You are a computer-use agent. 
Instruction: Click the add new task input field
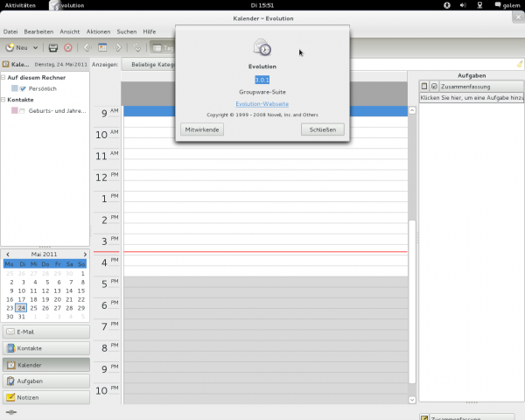point(472,98)
